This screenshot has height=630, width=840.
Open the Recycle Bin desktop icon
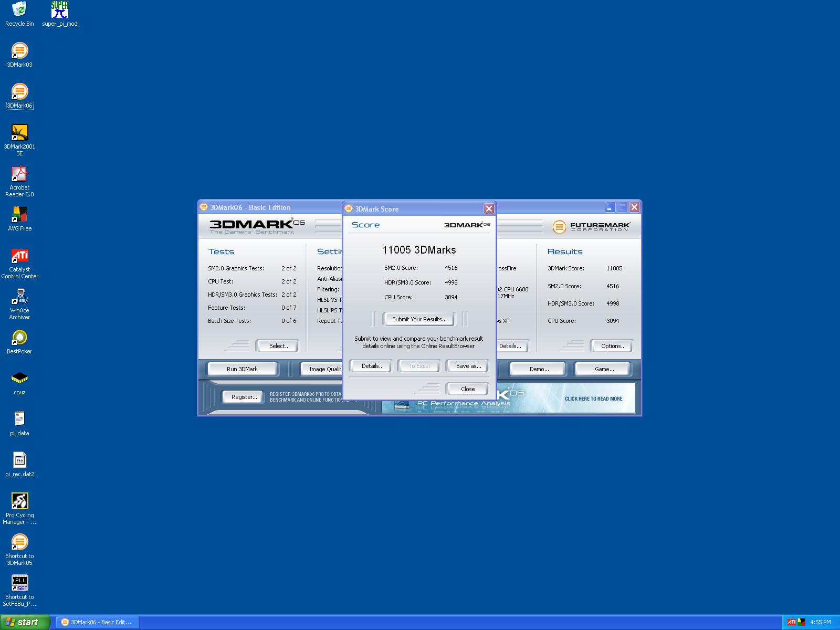click(19, 14)
